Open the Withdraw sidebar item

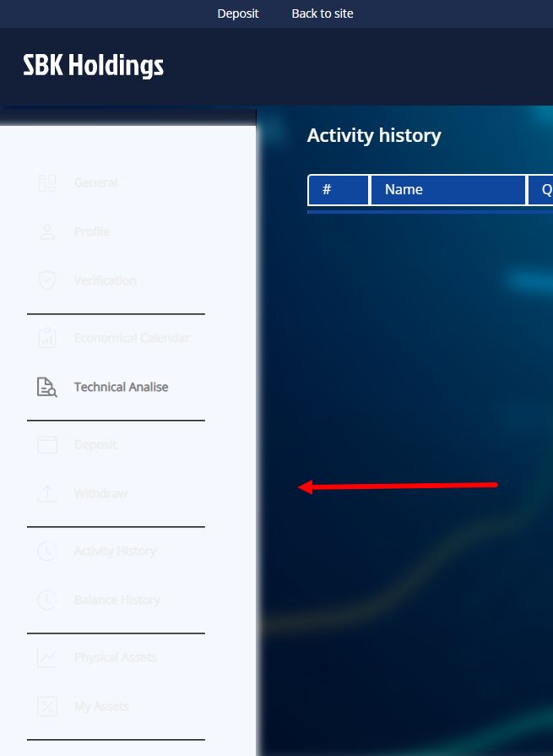coord(100,493)
